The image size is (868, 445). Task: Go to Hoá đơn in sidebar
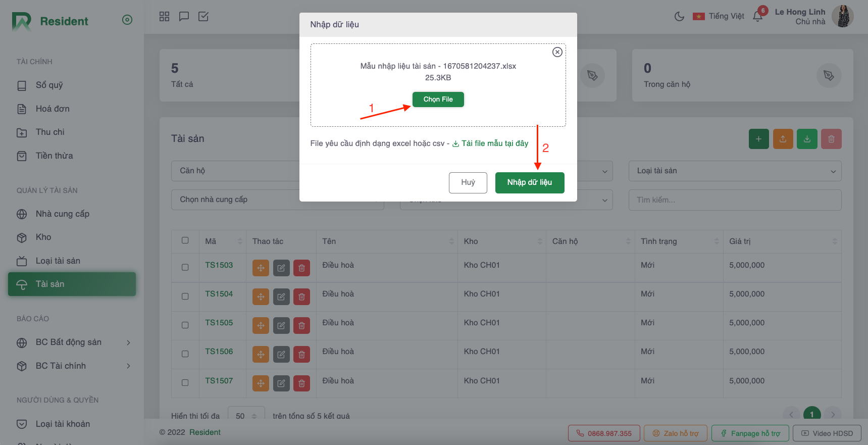tap(53, 109)
